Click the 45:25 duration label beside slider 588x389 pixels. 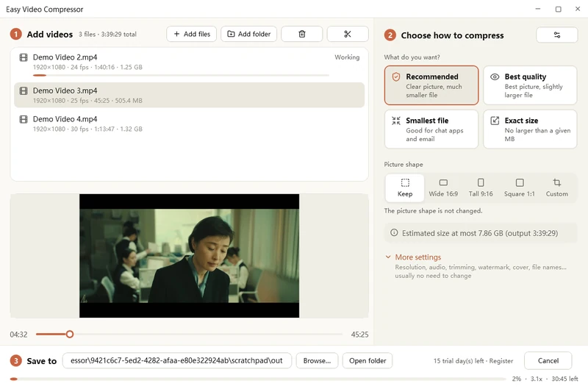pos(359,335)
